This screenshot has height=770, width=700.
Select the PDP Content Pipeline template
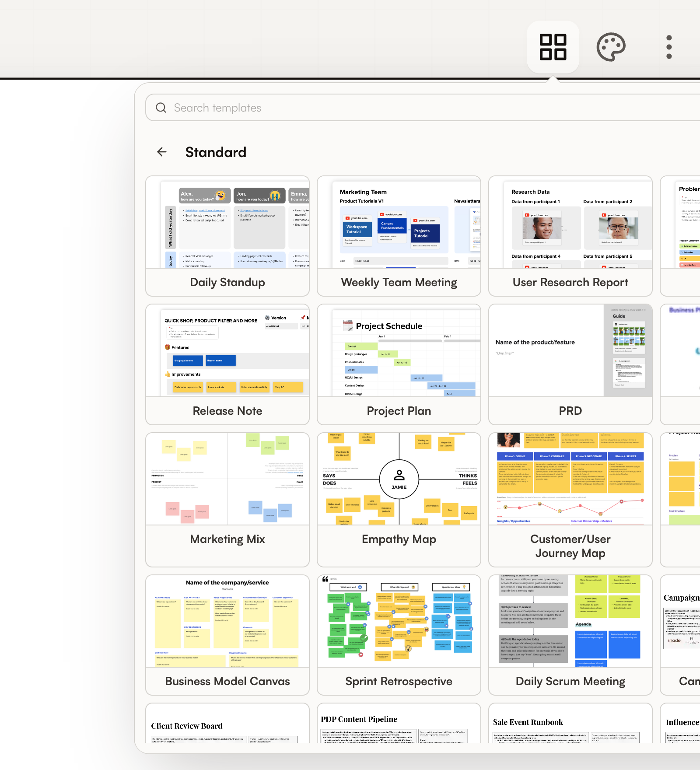coord(399,723)
